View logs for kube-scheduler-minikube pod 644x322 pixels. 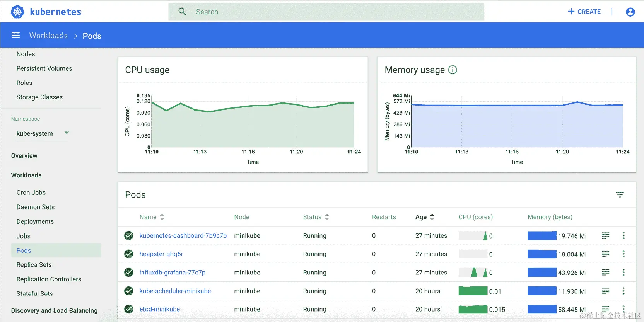click(x=606, y=291)
